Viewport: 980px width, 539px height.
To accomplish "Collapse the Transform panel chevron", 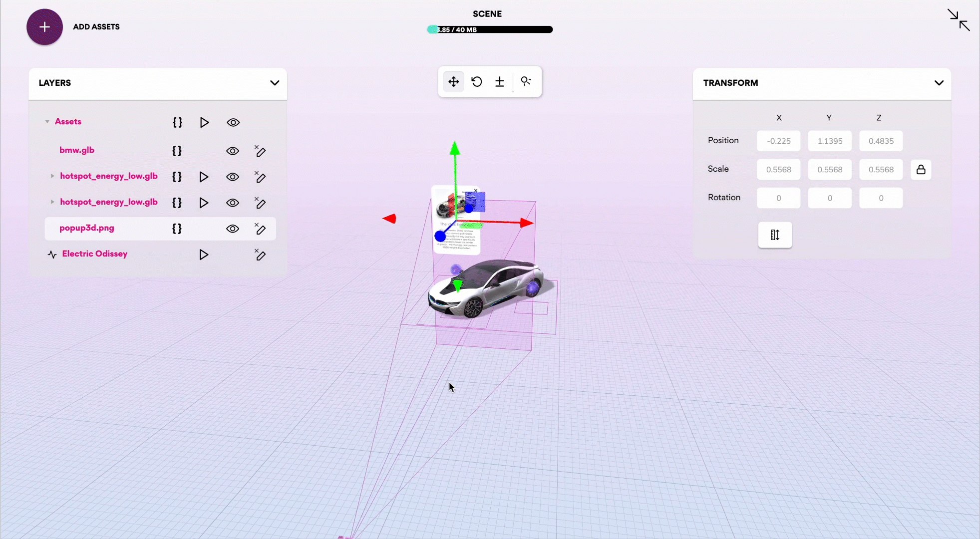I will (939, 83).
